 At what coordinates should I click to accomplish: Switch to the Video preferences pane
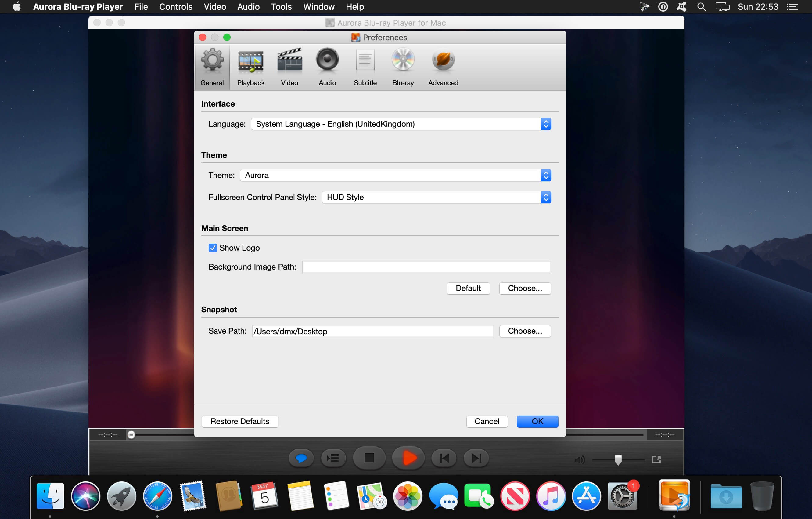point(289,67)
